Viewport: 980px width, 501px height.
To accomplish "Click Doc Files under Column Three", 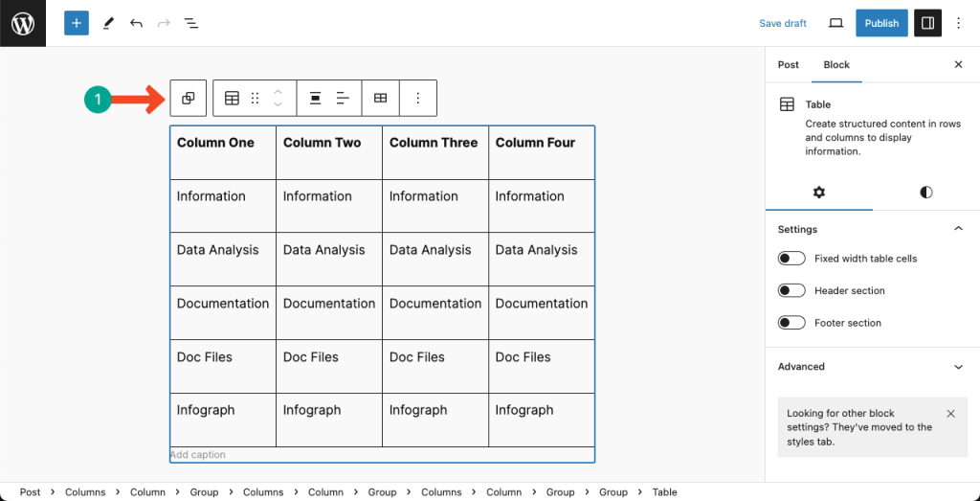I will (x=435, y=367).
